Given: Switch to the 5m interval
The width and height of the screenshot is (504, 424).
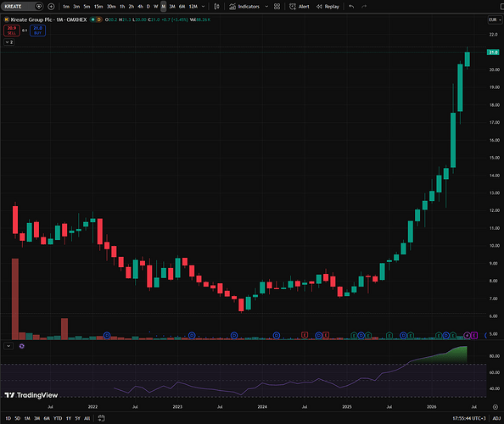Looking at the screenshot, I should [x=87, y=7].
